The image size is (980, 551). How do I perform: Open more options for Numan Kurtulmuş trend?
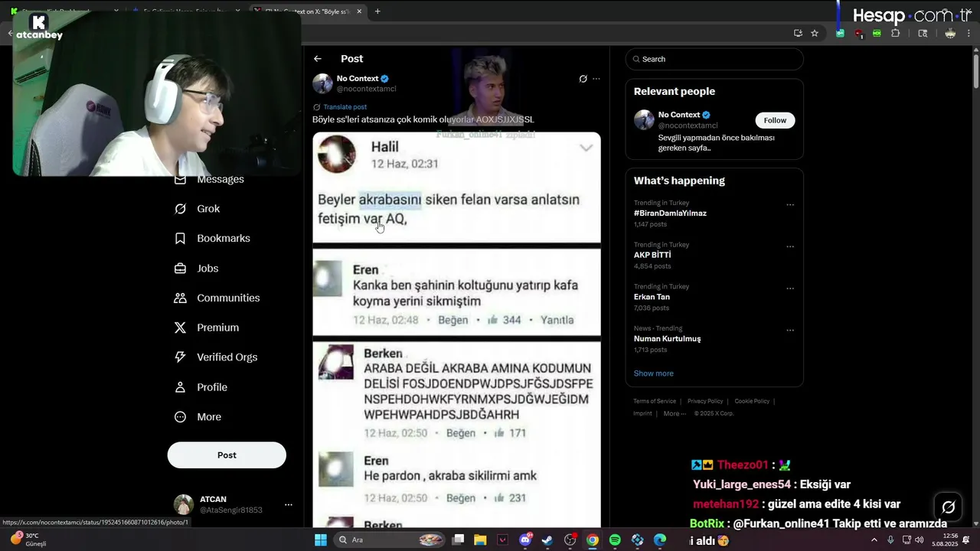pos(790,331)
